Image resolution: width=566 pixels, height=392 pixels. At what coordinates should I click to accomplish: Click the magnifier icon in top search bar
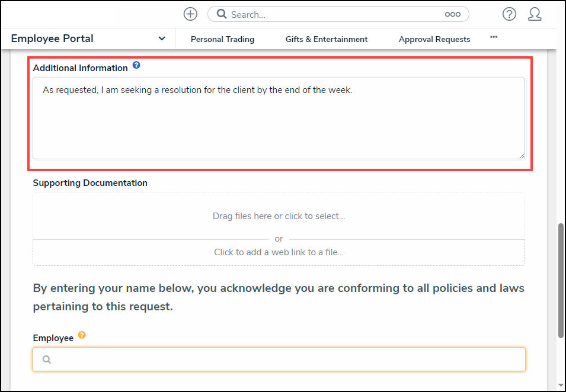pos(221,14)
